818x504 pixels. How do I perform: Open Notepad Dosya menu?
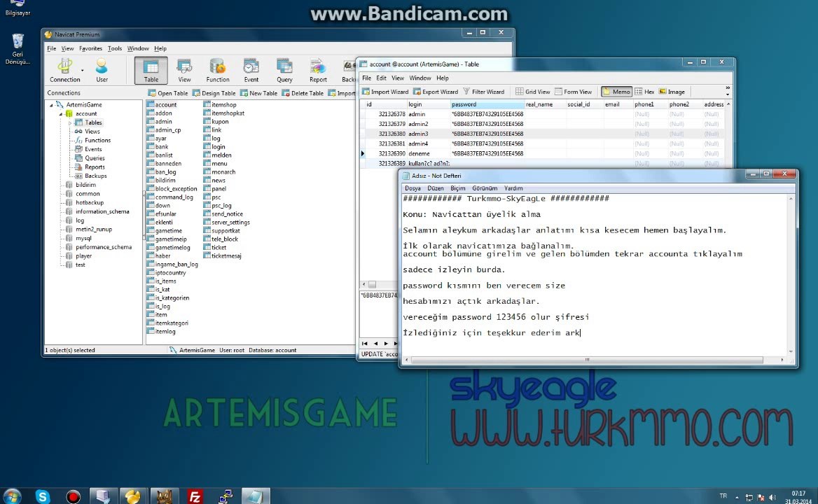click(413, 188)
